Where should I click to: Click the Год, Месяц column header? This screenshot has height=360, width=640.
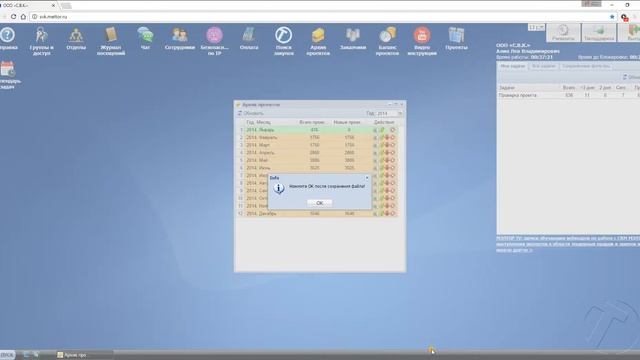click(269, 122)
